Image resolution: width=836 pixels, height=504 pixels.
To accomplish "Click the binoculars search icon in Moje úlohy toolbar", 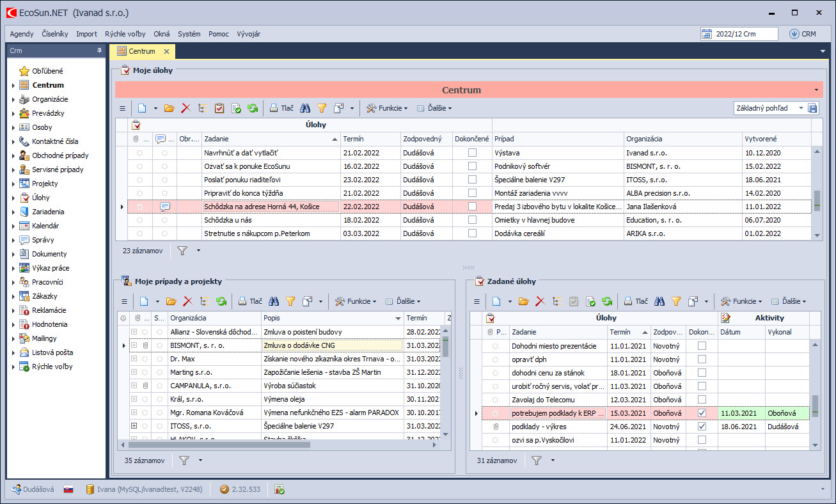I will point(305,109).
